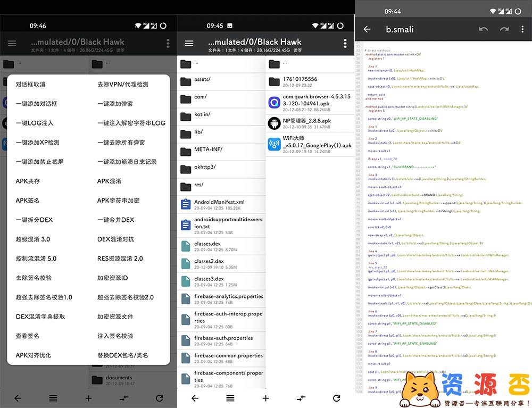The width and height of the screenshot is (532, 408).
Task: Choose 超强去除签名校验2.0 option
Action: (126, 297)
